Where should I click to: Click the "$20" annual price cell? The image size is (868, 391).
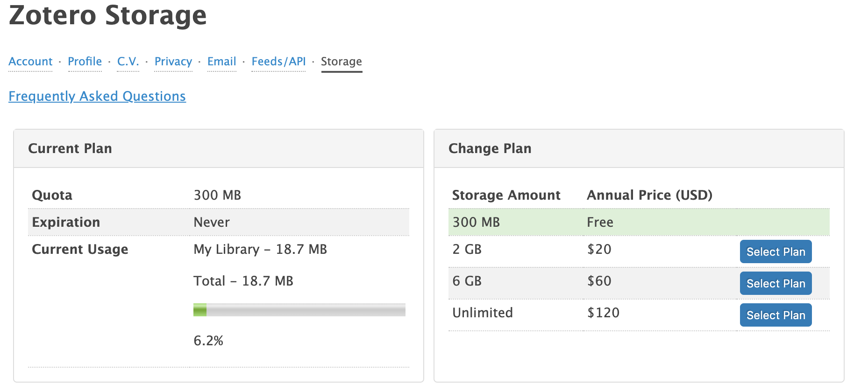point(599,249)
